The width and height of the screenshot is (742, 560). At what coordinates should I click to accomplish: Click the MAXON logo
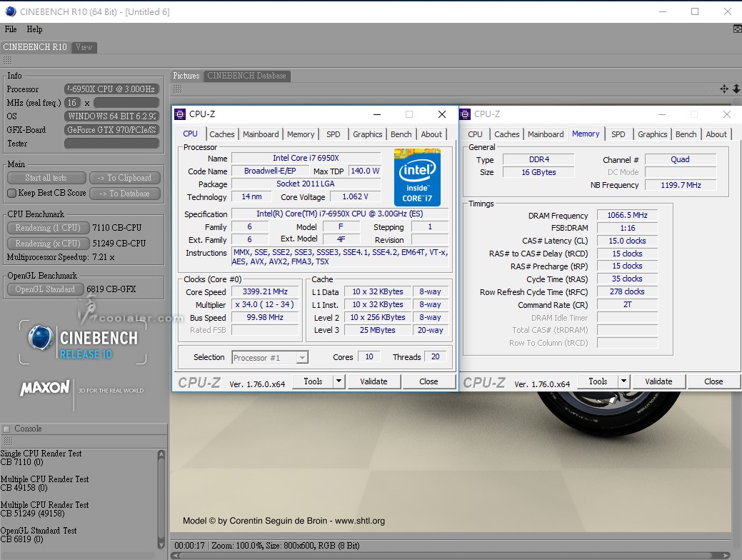[45, 388]
